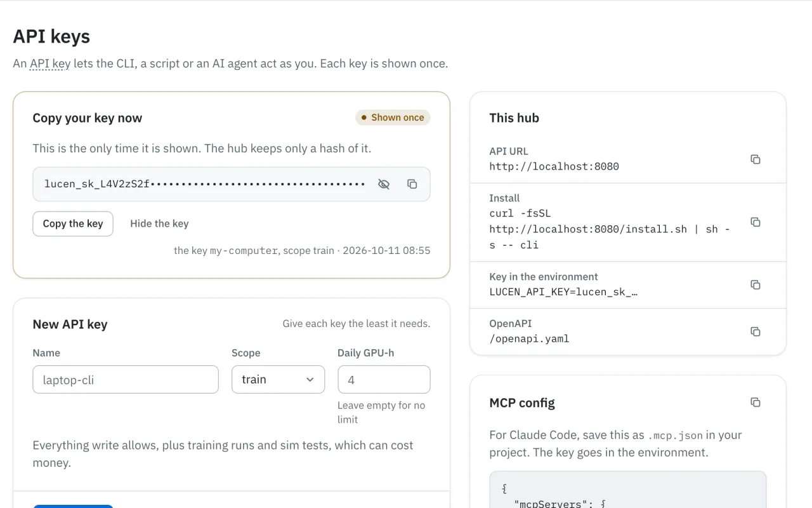812x508 pixels.
Task: Click the my-computer key name text
Action: (x=244, y=251)
